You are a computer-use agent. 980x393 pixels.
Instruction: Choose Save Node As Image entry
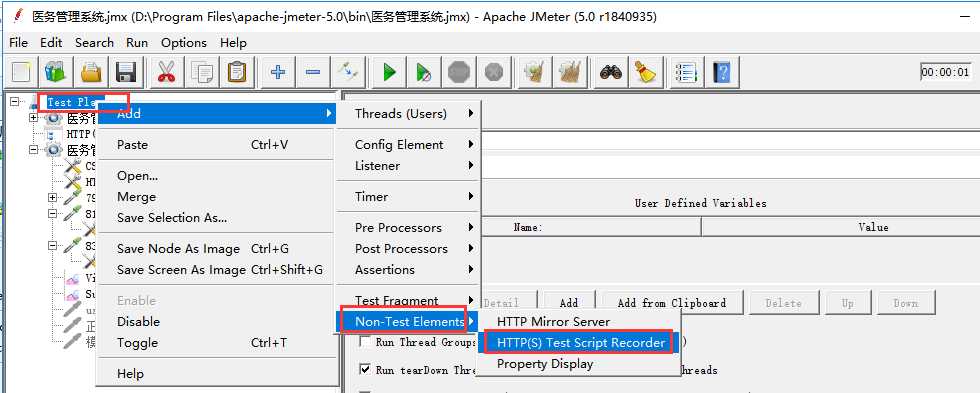218,249
